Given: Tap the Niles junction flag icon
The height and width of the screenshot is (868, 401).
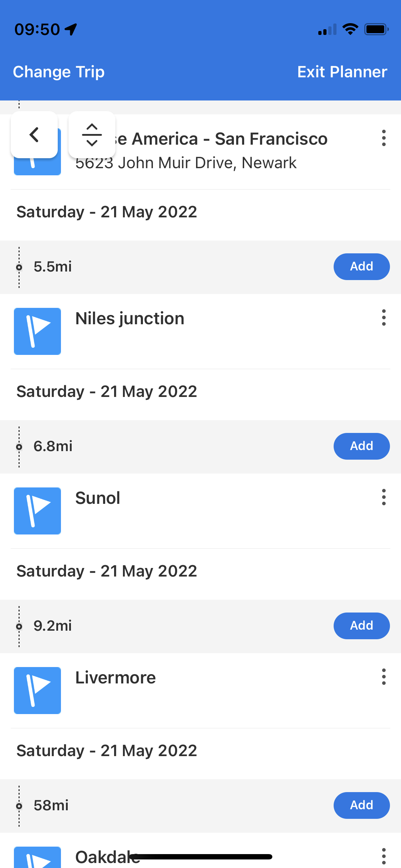Looking at the screenshot, I should [37, 331].
